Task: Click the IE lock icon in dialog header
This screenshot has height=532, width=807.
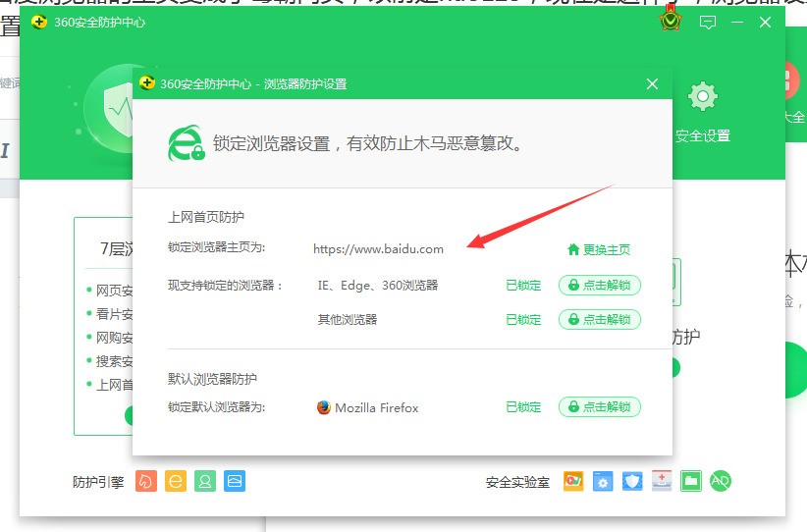Action: coord(187,143)
